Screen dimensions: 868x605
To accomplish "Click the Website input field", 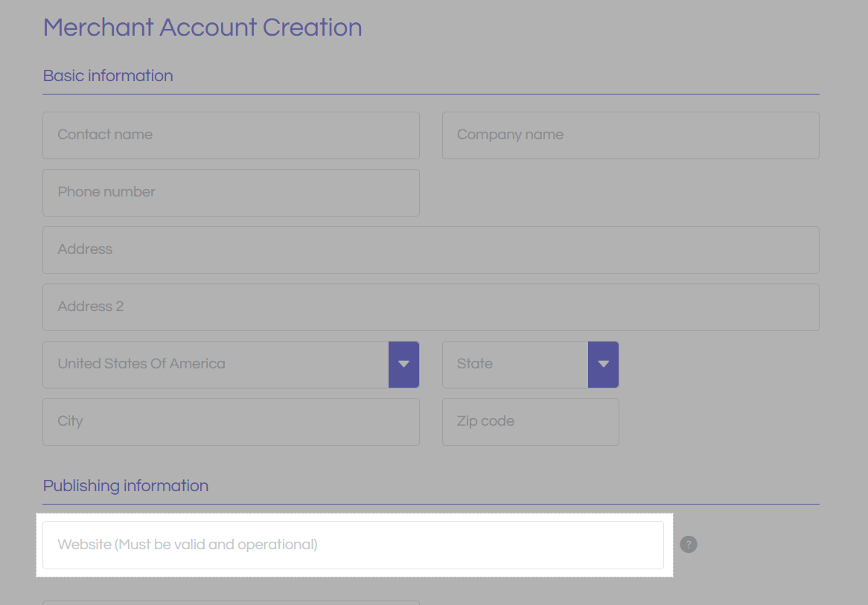I will pyautogui.click(x=353, y=545).
